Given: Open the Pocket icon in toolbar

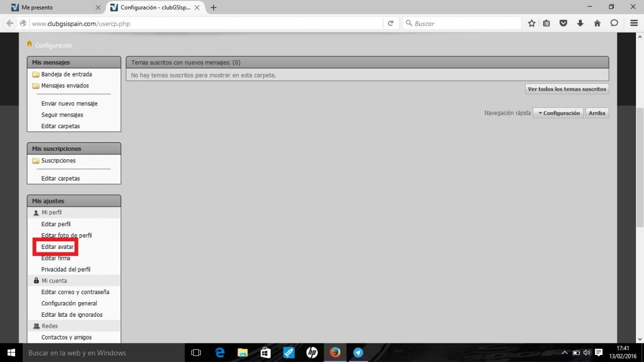Looking at the screenshot, I should click(563, 23).
